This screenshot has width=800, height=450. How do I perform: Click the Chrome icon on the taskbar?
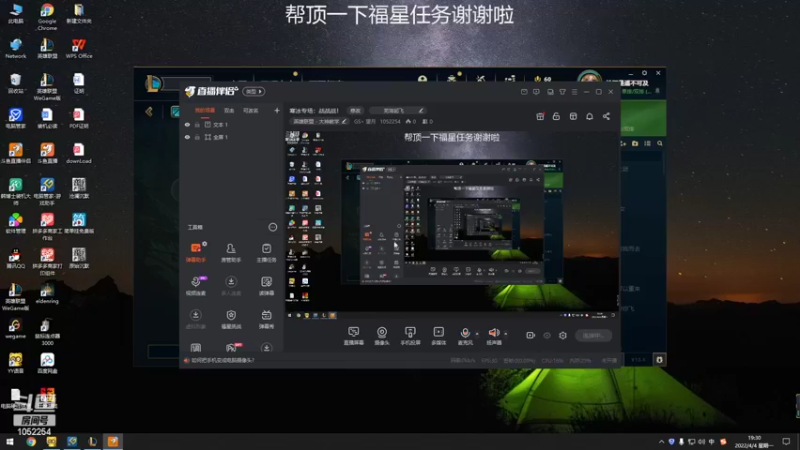tap(31, 441)
